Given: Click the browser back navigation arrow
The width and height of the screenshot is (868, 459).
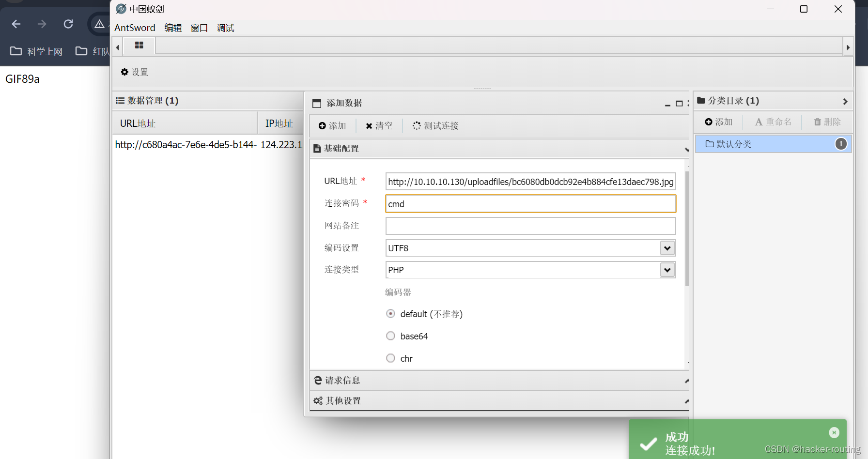Looking at the screenshot, I should 16,23.
